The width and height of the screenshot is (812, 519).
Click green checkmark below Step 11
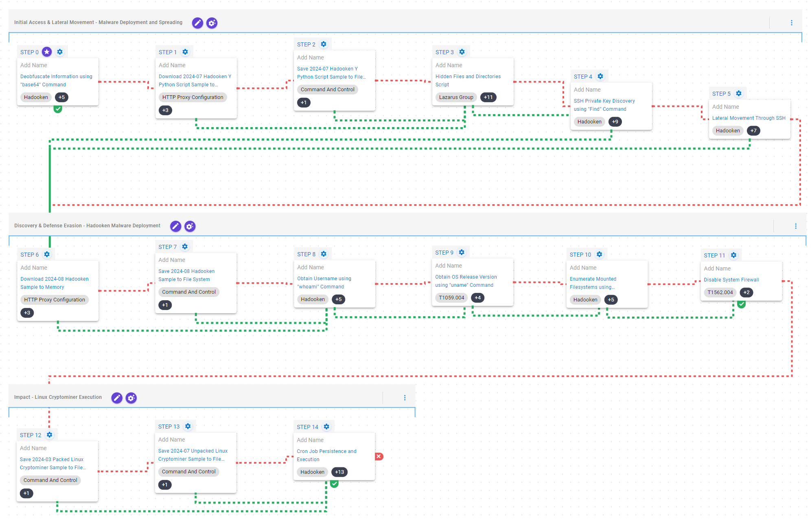[742, 304]
